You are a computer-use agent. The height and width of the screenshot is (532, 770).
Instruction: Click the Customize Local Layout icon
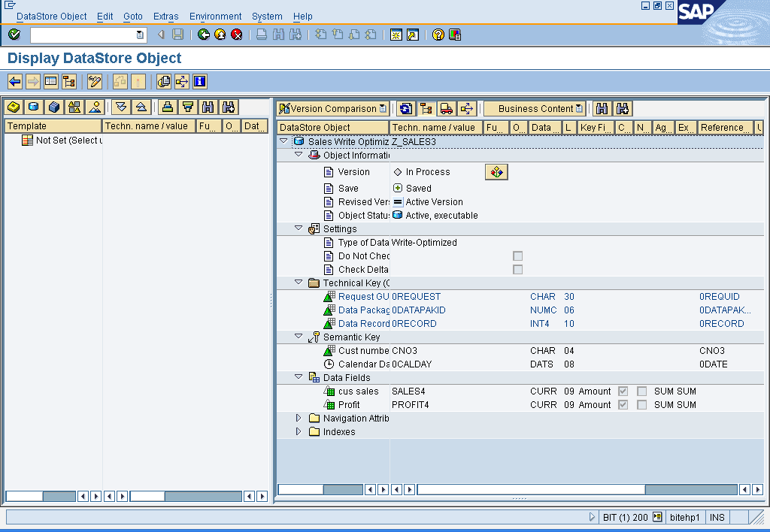pyautogui.click(x=455, y=35)
